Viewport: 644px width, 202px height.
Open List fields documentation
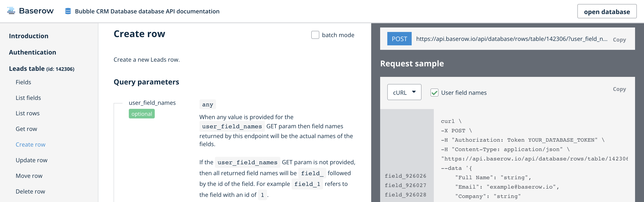tap(28, 98)
